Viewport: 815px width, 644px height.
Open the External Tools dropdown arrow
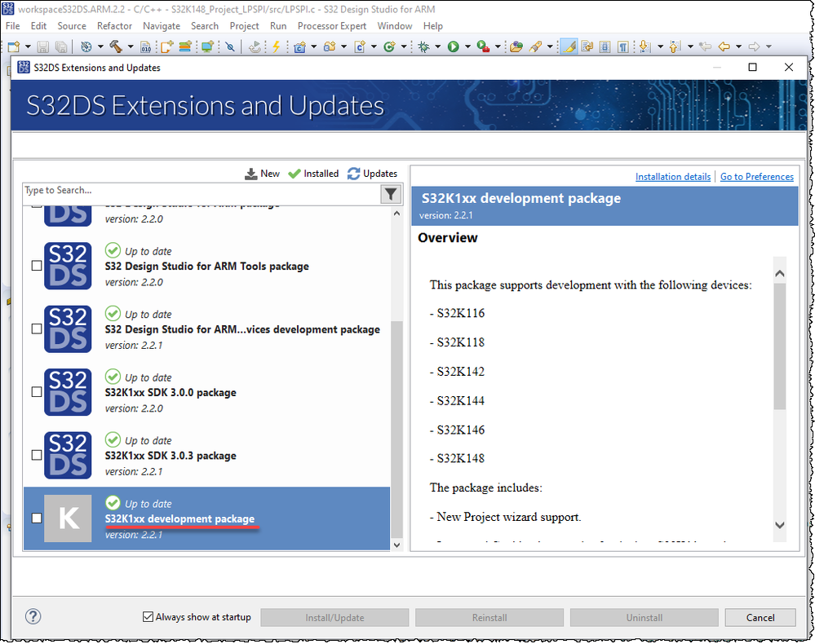[498, 46]
